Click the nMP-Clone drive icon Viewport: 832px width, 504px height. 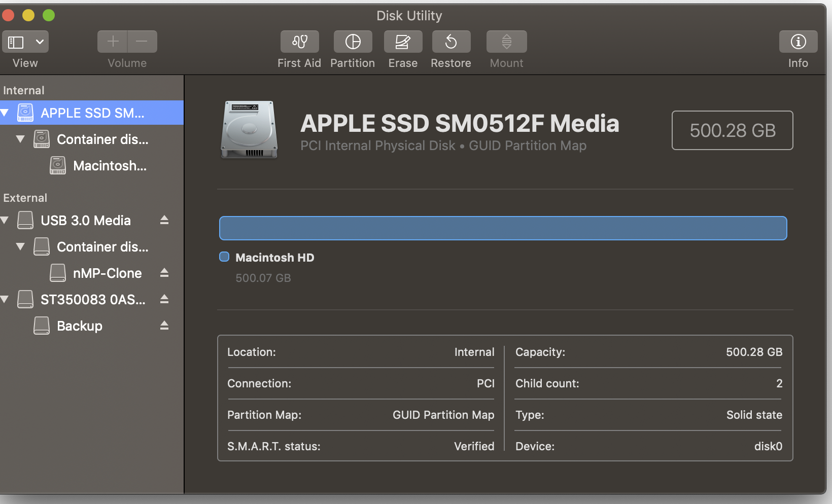point(58,273)
